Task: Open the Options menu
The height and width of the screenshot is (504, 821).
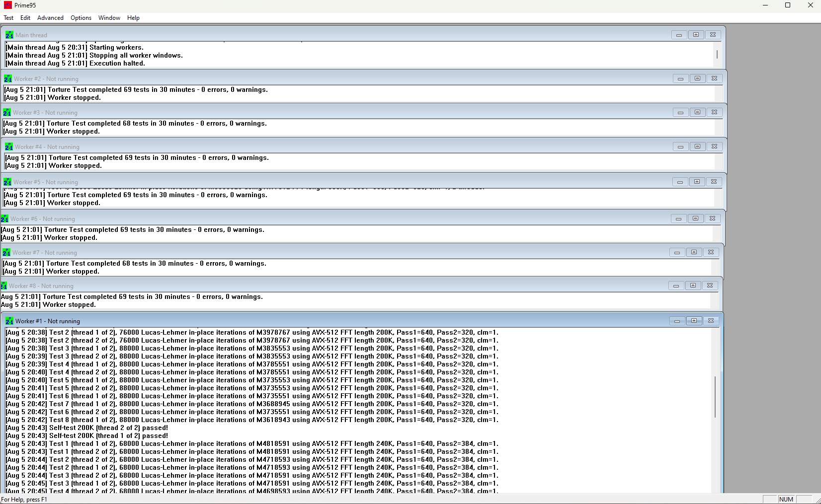Action: coord(81,18)
